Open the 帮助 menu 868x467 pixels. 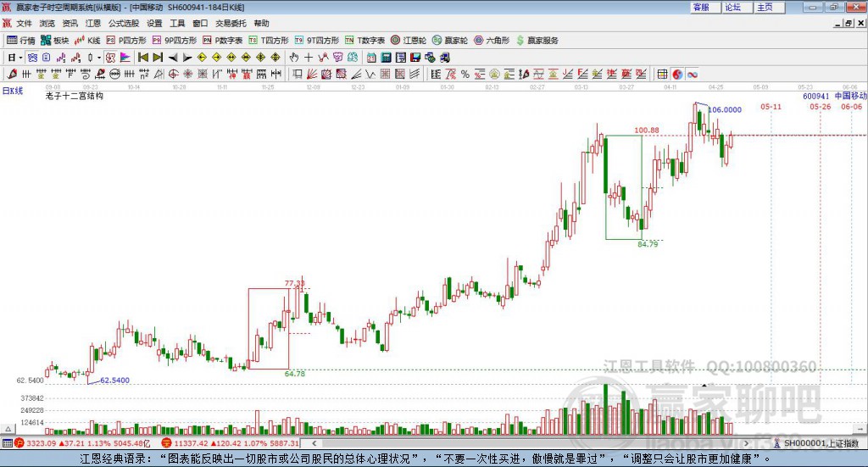261,23
